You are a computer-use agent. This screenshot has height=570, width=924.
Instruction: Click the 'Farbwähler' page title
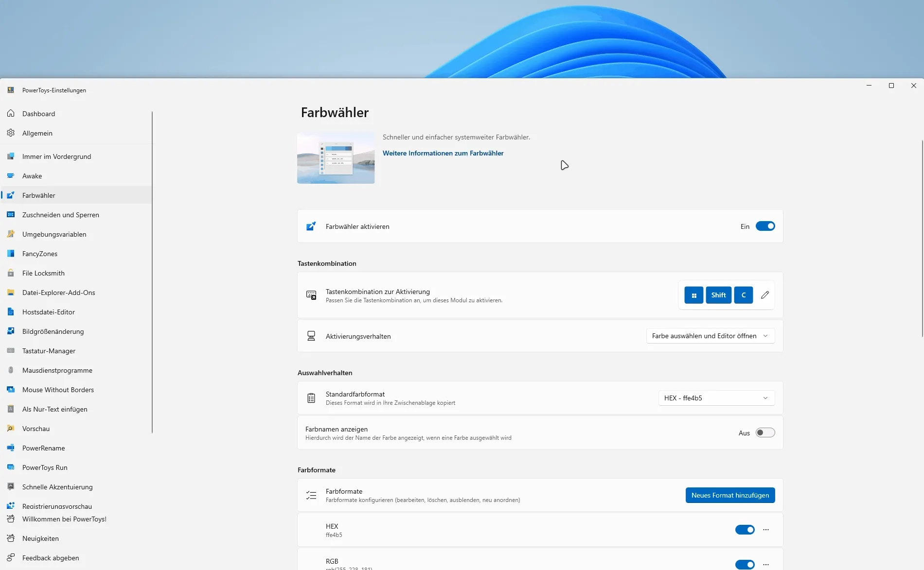pos(335,112)
